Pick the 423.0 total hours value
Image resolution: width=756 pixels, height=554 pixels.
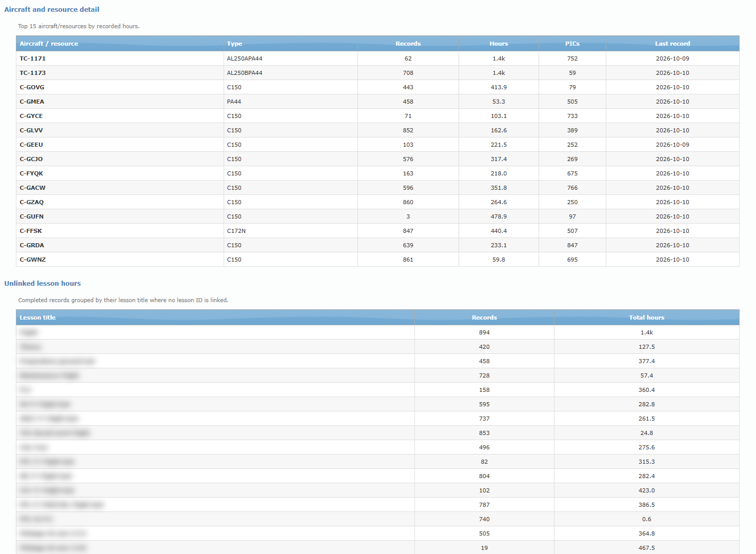coord(647,490)
